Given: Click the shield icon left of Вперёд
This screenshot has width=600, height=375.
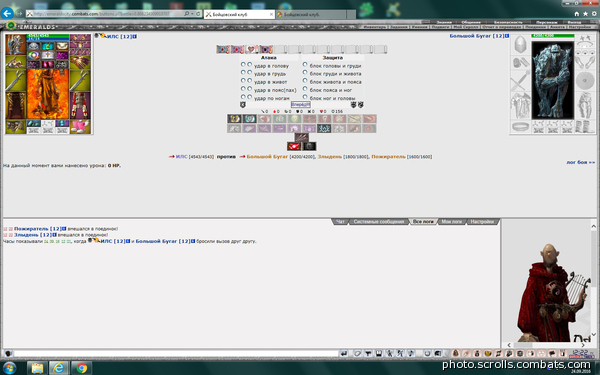Looking at the screenshot, I should tap(243, 104).
